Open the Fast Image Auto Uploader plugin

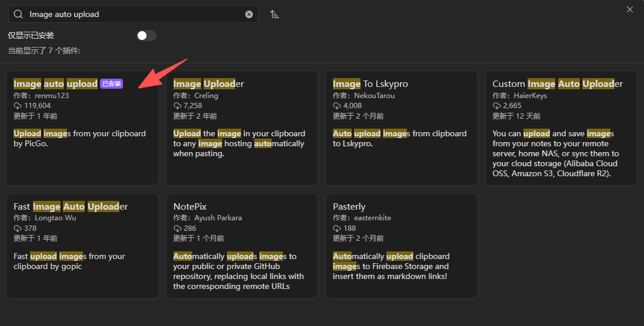(x=82, y=246)
